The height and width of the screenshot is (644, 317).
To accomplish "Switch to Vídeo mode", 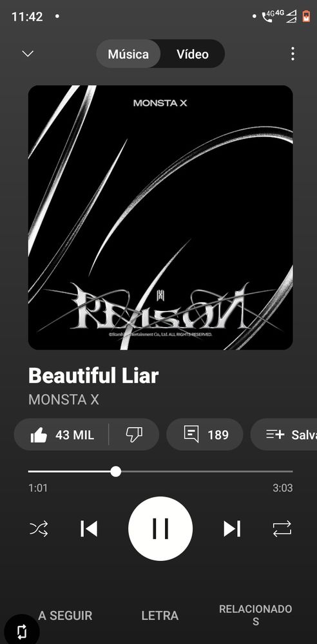I will (193, 54).
